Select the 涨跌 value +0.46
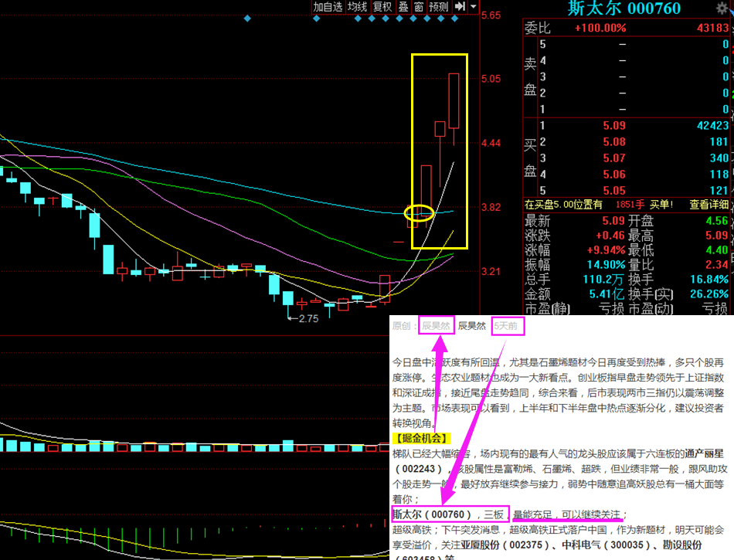734x560 pixels. click(x=610, y=236)
